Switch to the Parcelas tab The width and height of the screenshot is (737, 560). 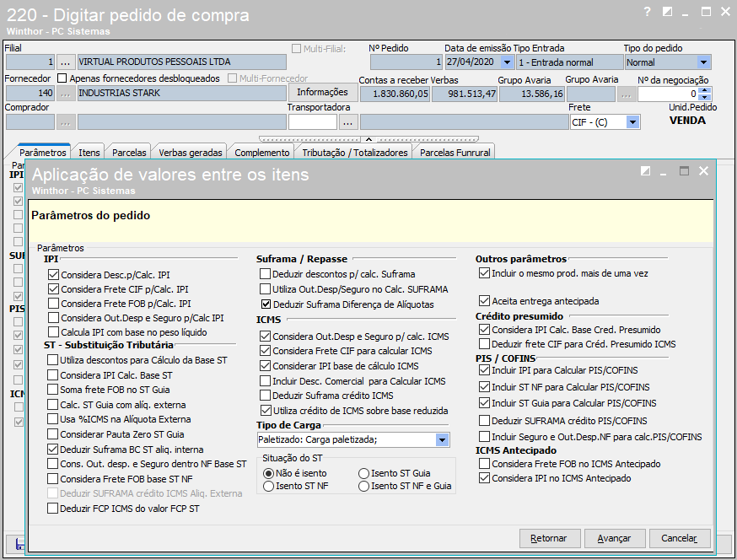[129, 153]
